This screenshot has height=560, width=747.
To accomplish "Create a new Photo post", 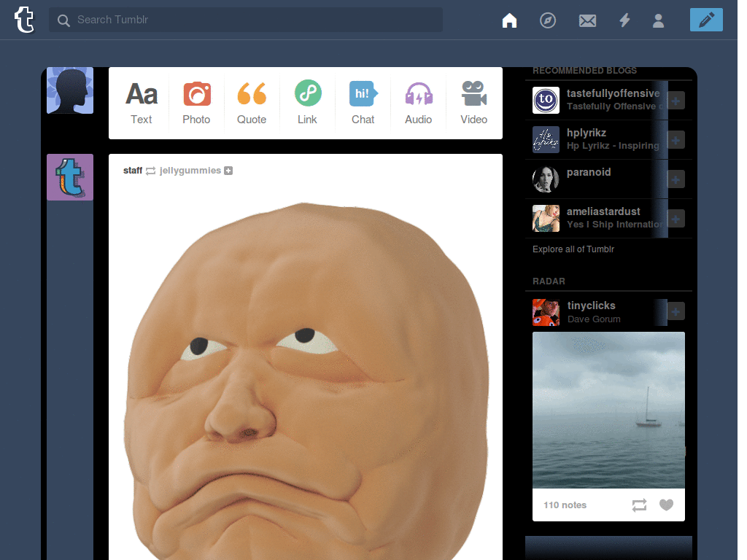I will tap(197, 103).
